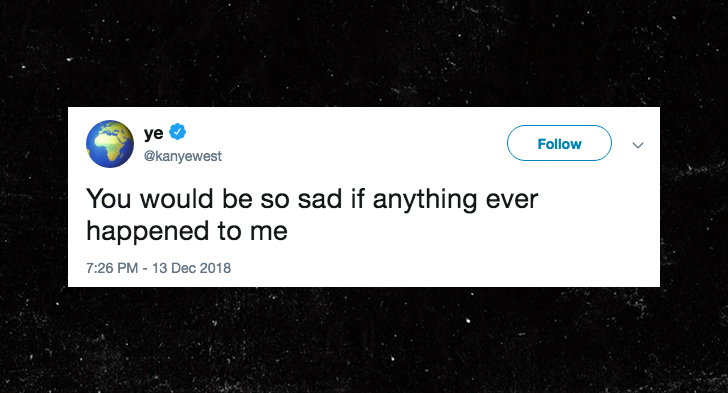728x393 pixels.
Task: Open the tweet options chevron
Action: point(638,145)
